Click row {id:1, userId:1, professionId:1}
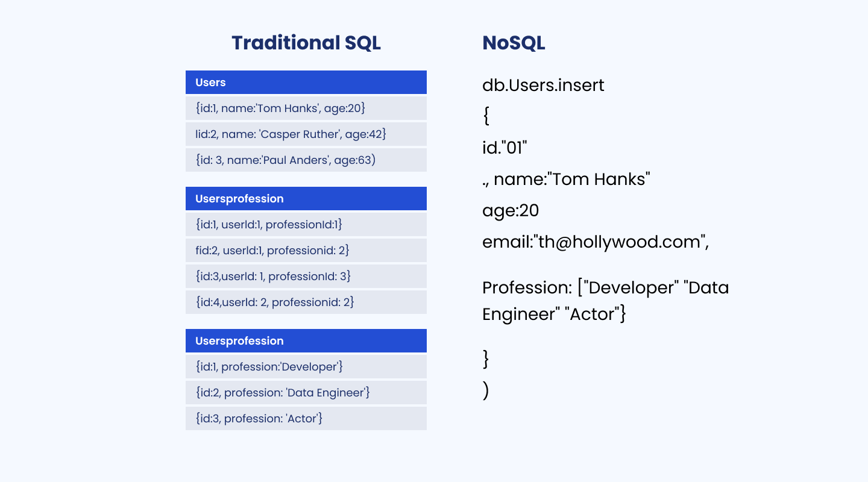Viewport: 868px width, 482px height. point(306,225)
